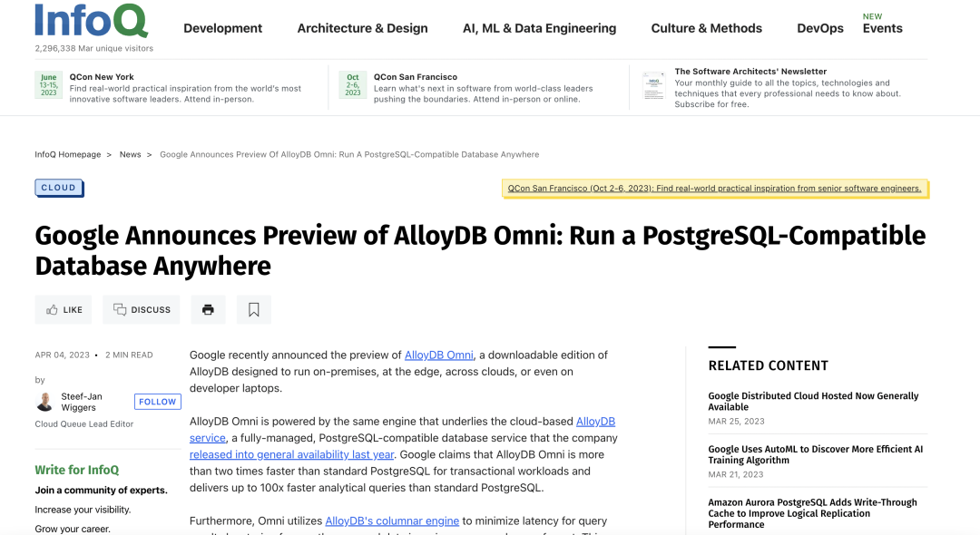Click the MAR 25, 2023 date text

736,422
